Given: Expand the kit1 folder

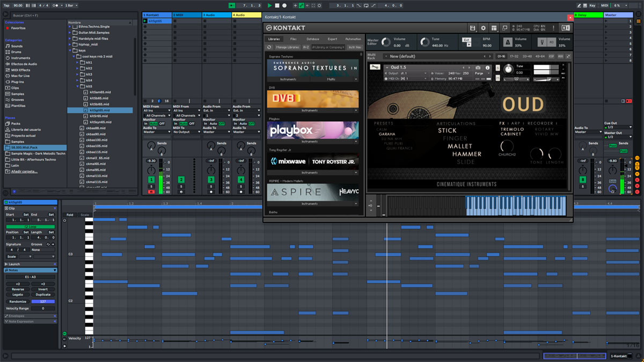Looking at the screenshot, I should (77, 63).
